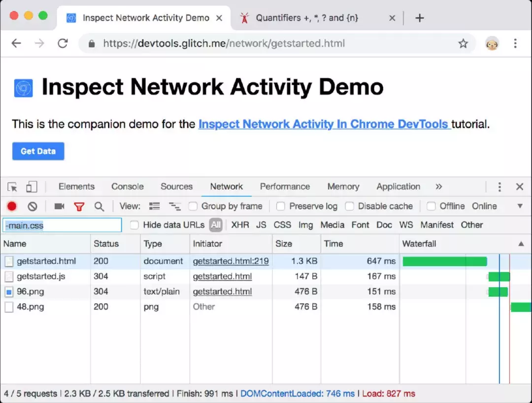
Task: Click getstarted.html waterfall green bar
Action: coord(444,261)
